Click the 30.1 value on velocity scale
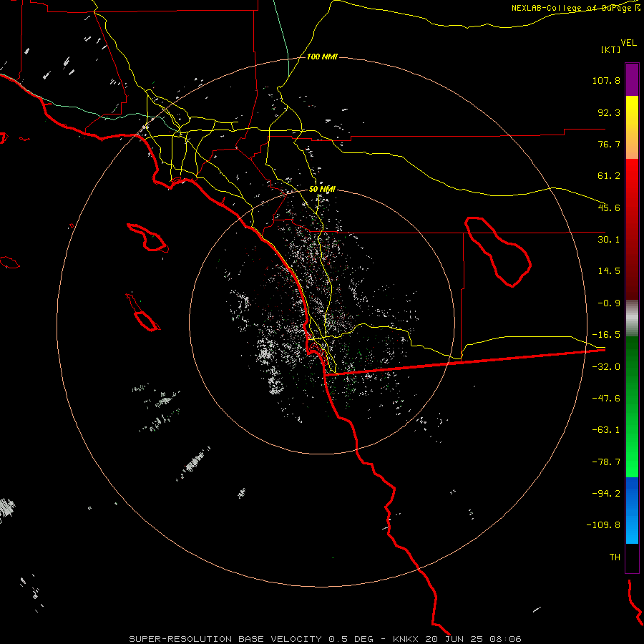Image resolution: width=644 pixels, height=644 pixels. point(609,240)
